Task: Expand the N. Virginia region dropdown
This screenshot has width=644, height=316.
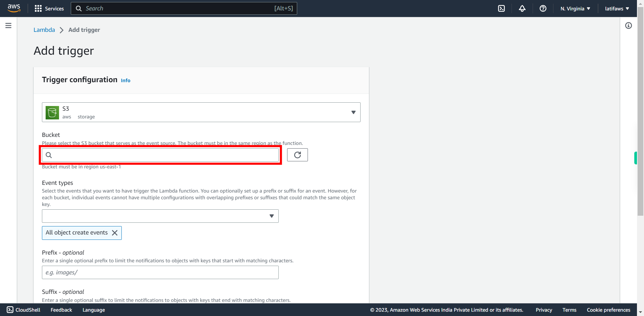Action: pos(575,8)
